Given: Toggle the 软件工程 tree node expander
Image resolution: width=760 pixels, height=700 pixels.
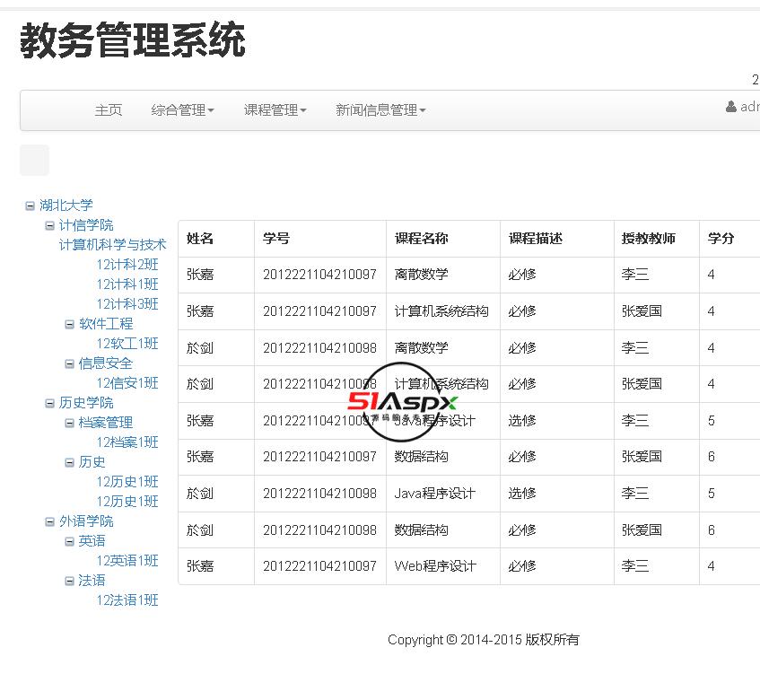Looking at the screenshot, I should pos(70,324).
